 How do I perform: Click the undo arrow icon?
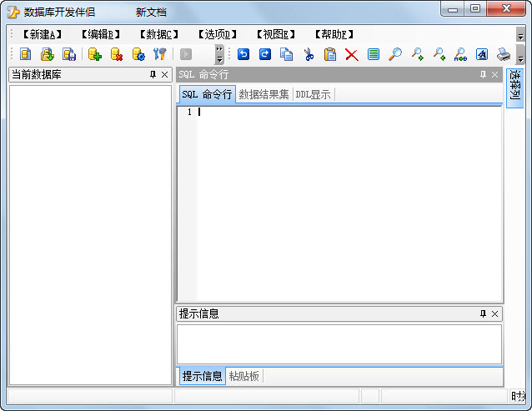tap(243, 54)
